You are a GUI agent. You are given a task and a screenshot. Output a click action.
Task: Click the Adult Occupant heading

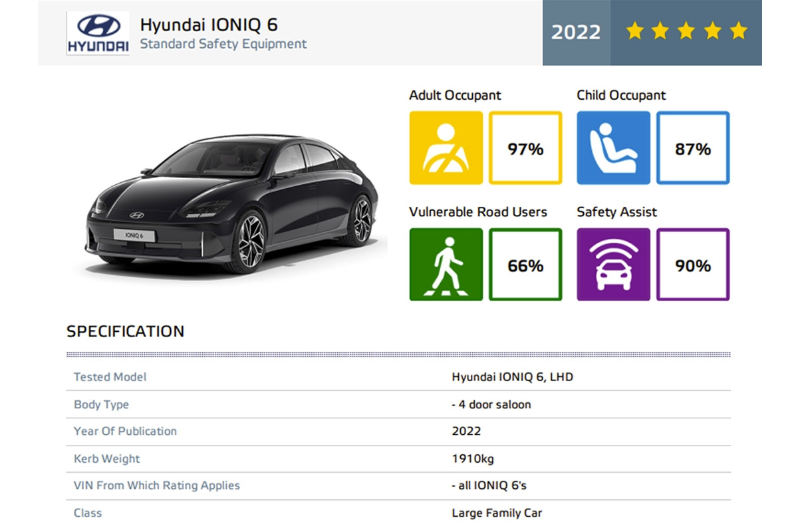455,95
